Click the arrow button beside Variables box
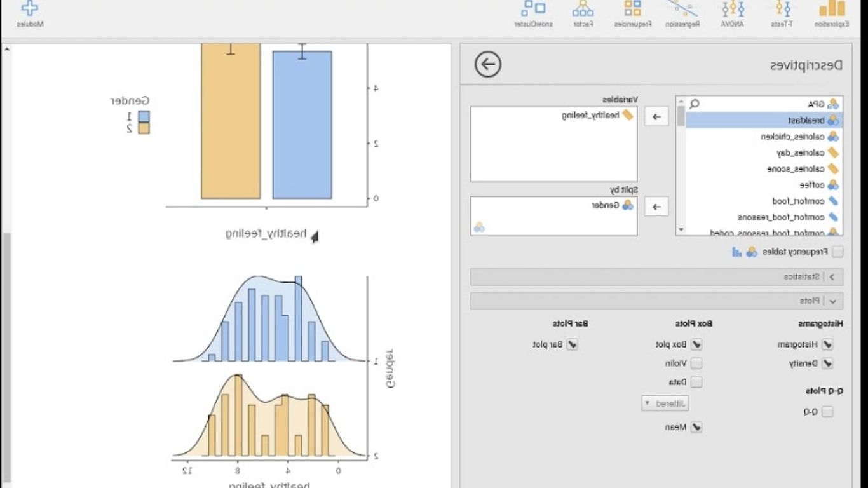This screenshot has height=488, width=868. [x=656, y=117]
